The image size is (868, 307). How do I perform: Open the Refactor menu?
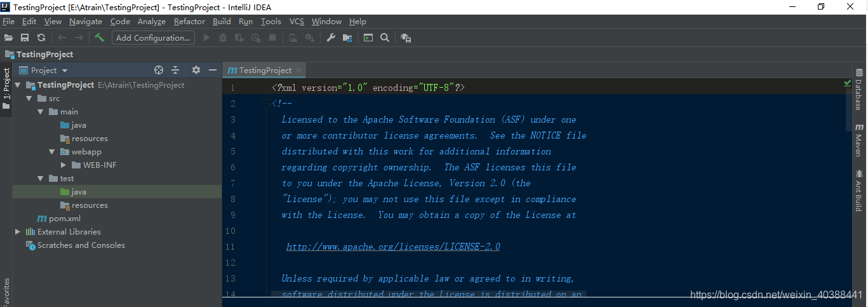[189, 22]
